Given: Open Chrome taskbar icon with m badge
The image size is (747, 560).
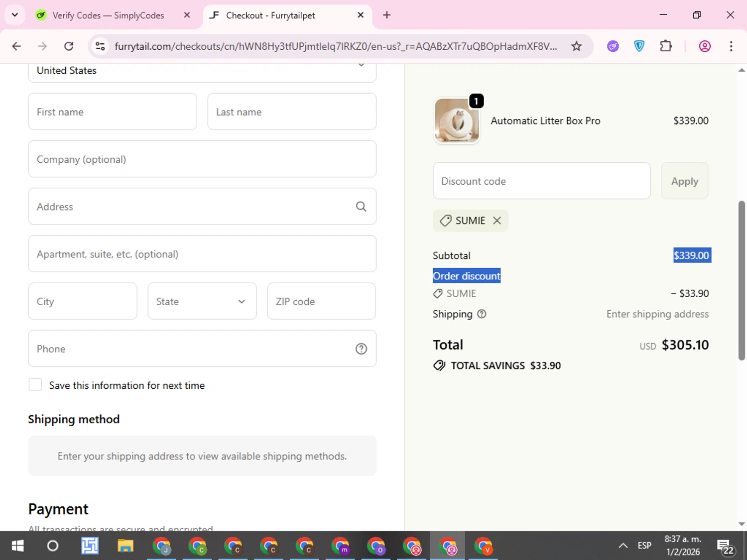Looking at the screenshot, I should [x=340, y=546].
